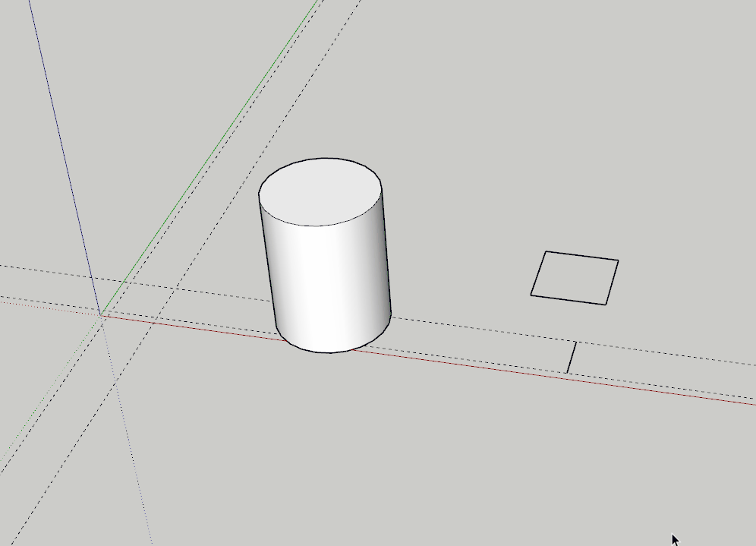Select the dotted red axis left of origin
756x546 pixels.
46,306
